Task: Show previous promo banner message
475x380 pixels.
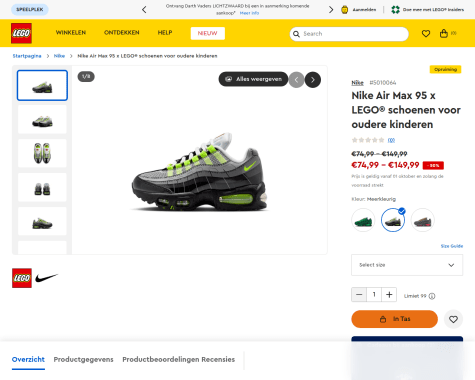Action: [144, 10]
